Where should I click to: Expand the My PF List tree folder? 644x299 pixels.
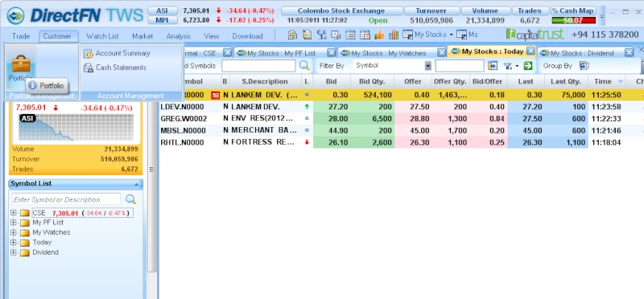(x=14, y=223)
